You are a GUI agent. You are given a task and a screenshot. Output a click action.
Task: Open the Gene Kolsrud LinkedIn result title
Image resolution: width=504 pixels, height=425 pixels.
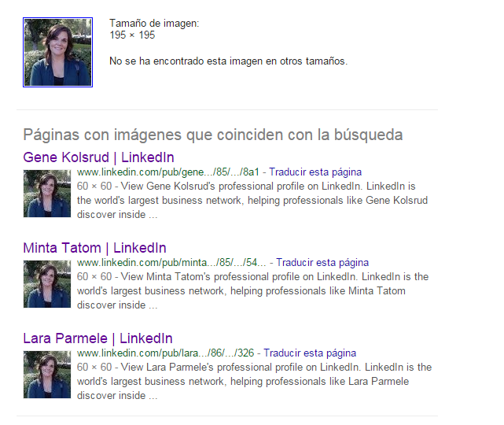coord(99,157)
